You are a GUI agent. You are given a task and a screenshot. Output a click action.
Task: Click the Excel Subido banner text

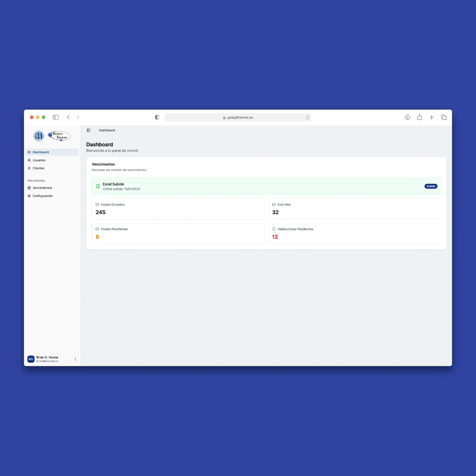(113, 184)
